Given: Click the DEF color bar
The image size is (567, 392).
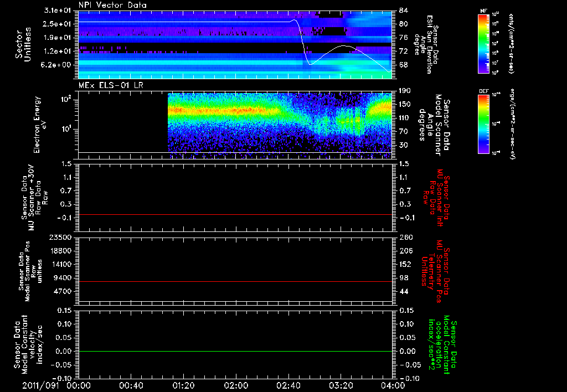Looking at the screenshot, I should tap(484, 123).
